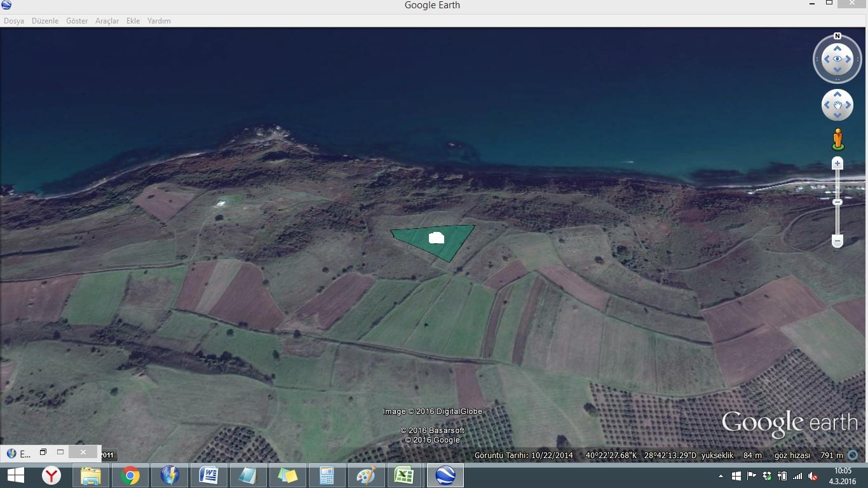This screenshot has width=868, height=488.
Task: Click the zoom slider handle
Action: point(837,202)
